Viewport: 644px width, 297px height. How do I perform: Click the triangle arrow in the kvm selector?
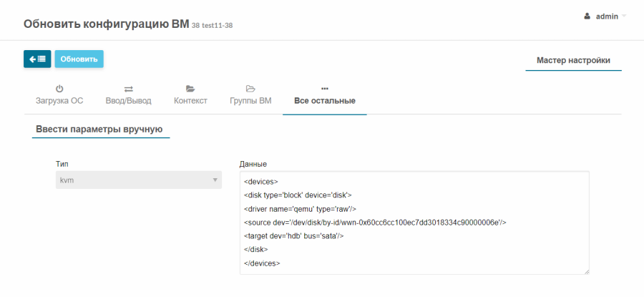coord(215,180)
